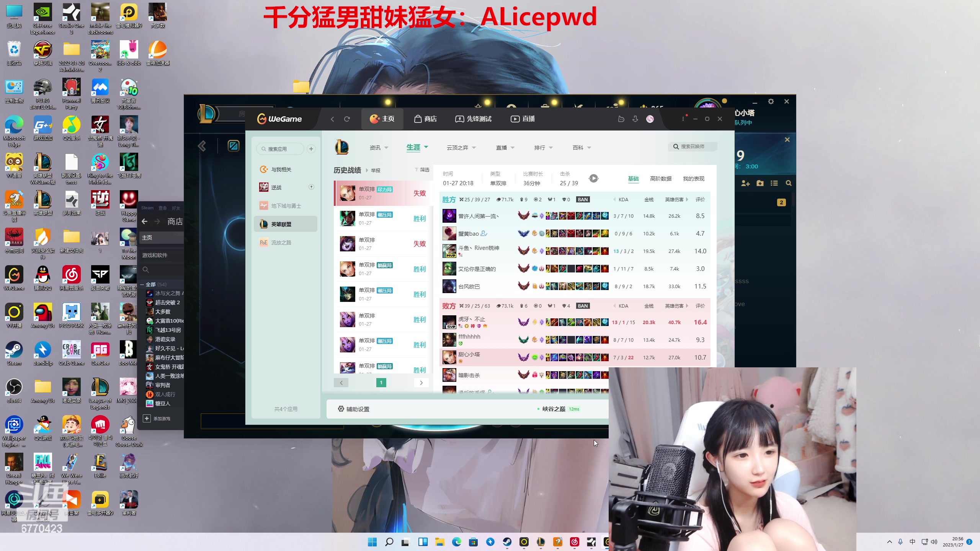Screen dimensions: 980x551
Task: Click the 举报 report link
Action: pos(375,170)
